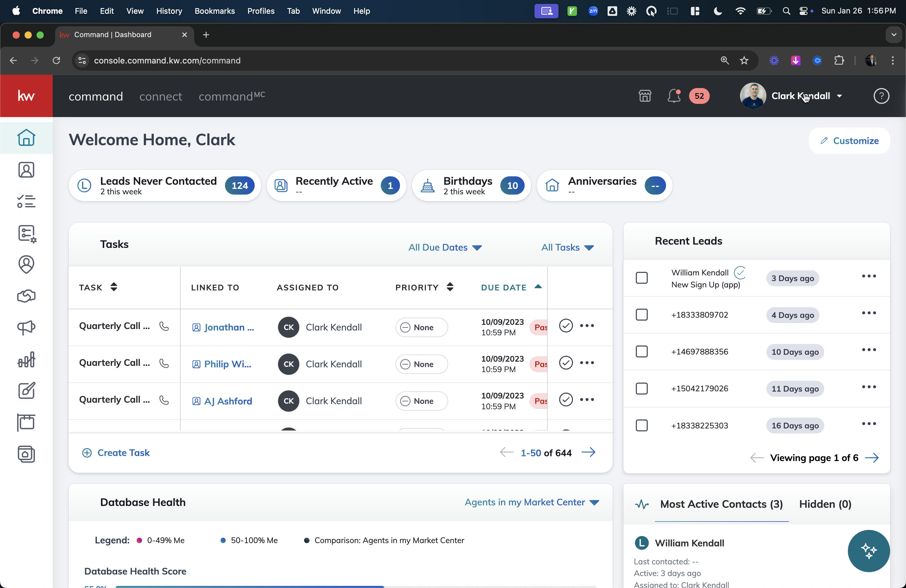Viewport: 906px width, 588px height.
Task: Open Agents in my Market Center dropdown
Action: [x=532, y=502]
